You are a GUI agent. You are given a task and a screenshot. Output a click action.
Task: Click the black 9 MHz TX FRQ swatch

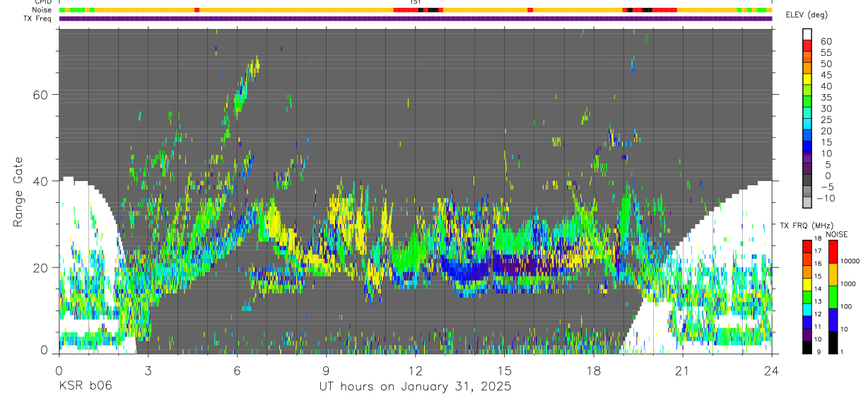[x=807, y=347]
